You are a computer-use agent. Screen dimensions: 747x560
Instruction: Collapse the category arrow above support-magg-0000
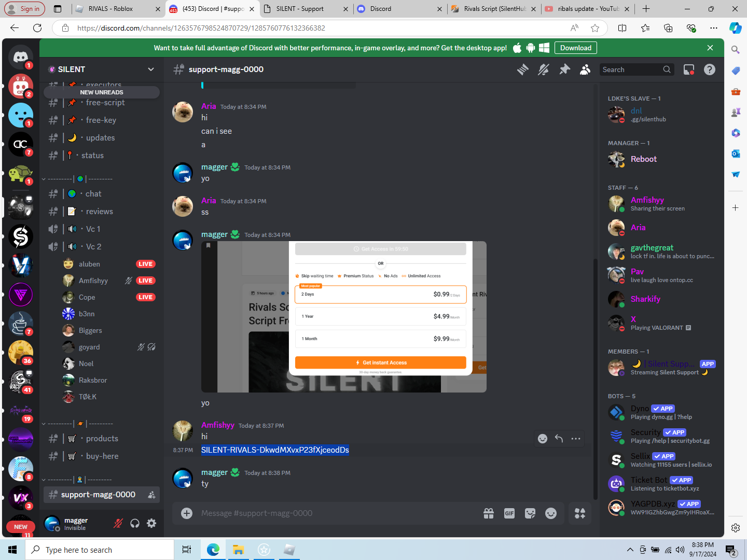tap(44, 480)
